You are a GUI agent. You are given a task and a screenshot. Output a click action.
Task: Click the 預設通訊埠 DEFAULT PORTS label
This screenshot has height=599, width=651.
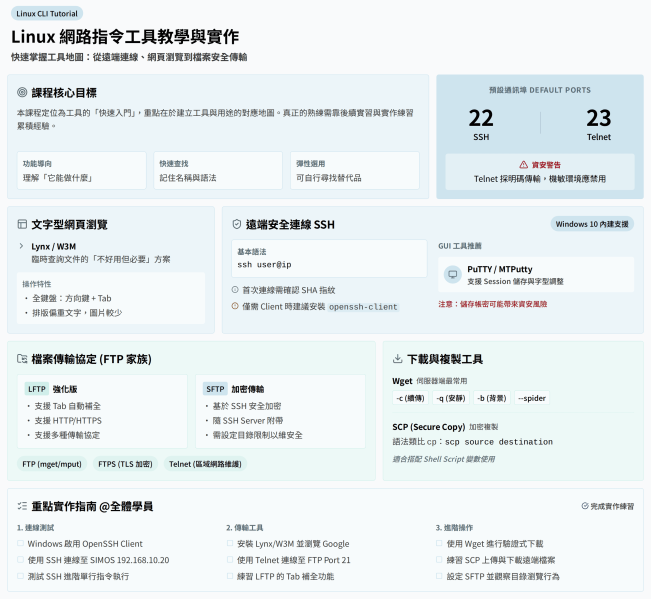click(x=540, y=90)
